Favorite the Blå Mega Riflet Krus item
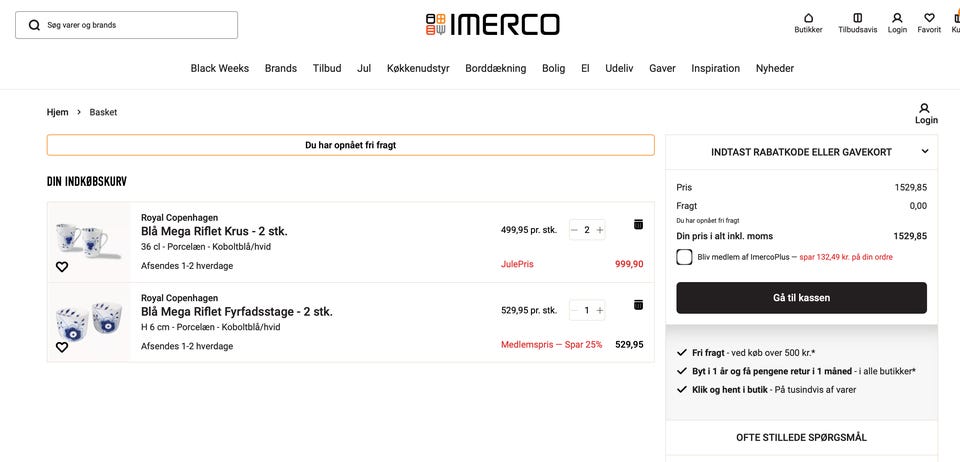This screenshot has height=462, width=960. click(62, 267)
